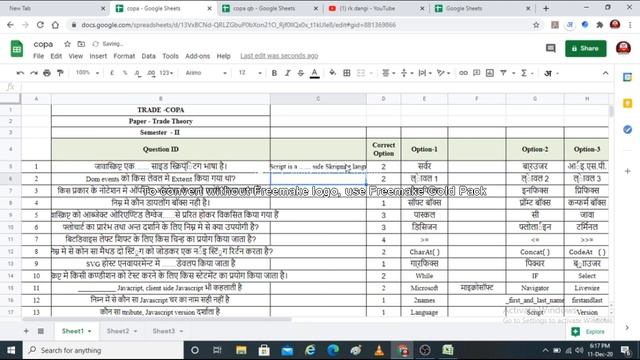The image size is (640, 360).
Task: Click the Insert comment icon
Action: point(476,73)
